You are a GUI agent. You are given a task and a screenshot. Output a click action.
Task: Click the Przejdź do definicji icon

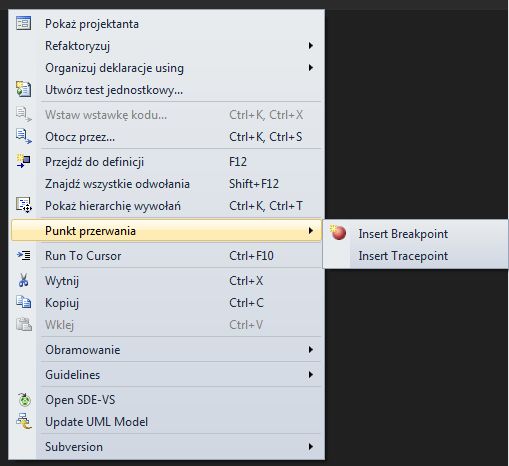(23, 161)
